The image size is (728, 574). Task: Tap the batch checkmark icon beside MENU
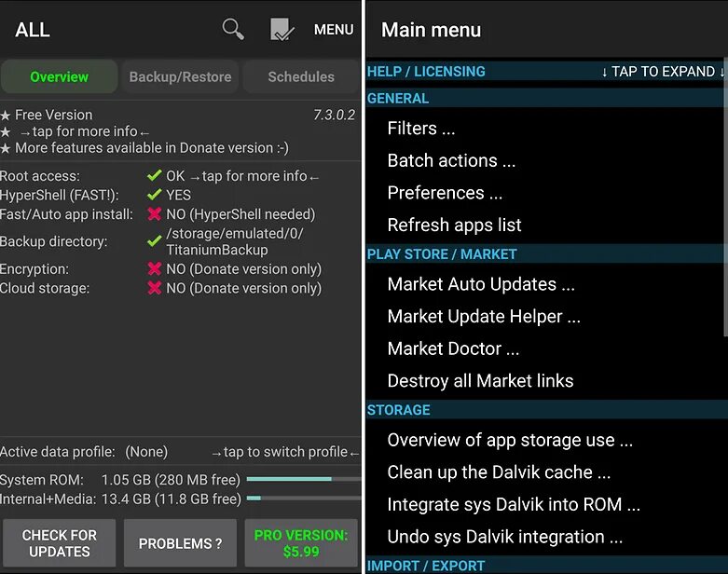[282, 29]
